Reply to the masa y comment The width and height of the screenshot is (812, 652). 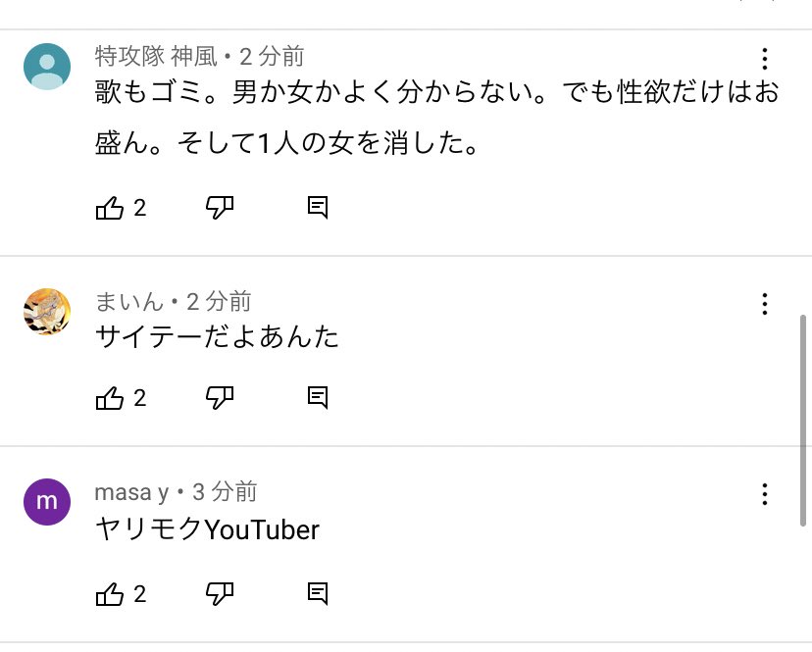click(317, 593)
